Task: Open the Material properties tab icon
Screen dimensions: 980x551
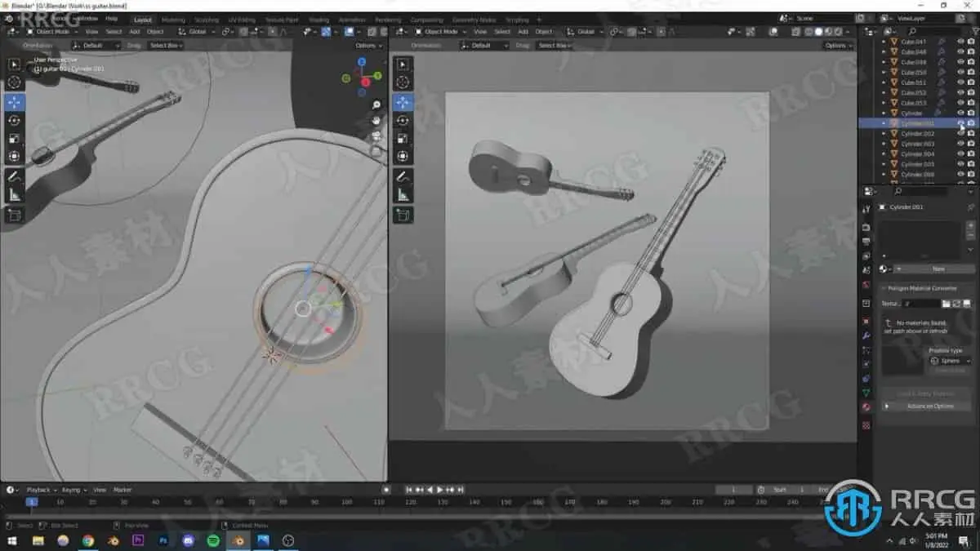Action: coord(866,407)
